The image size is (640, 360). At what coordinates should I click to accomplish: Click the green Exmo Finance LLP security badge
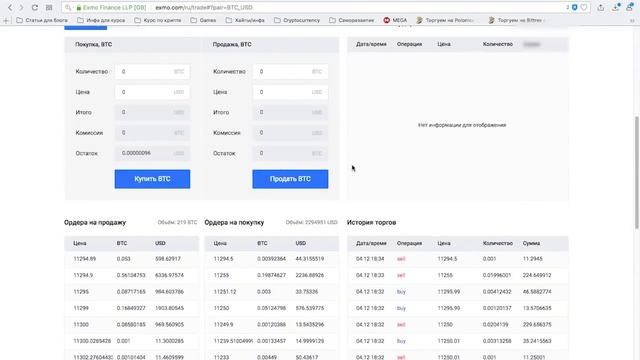(x=111, y=7)
